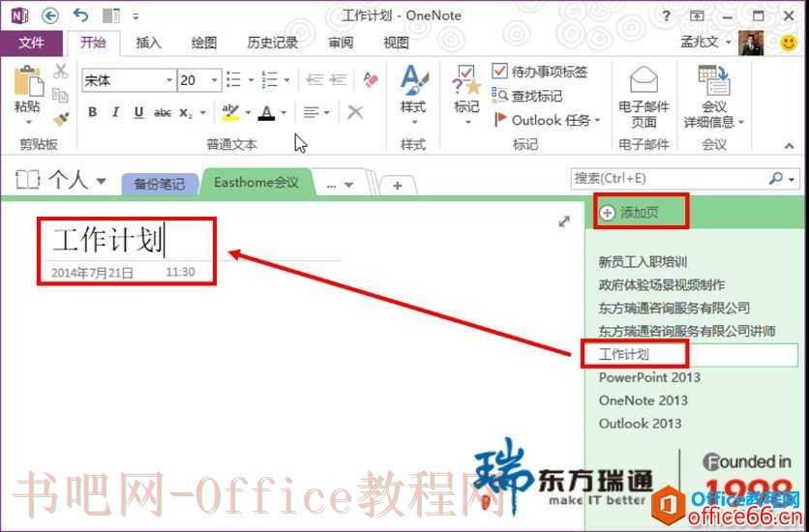
Task: Toggle bold formatting
Action: pyautogui.click(x=92, y=112)
